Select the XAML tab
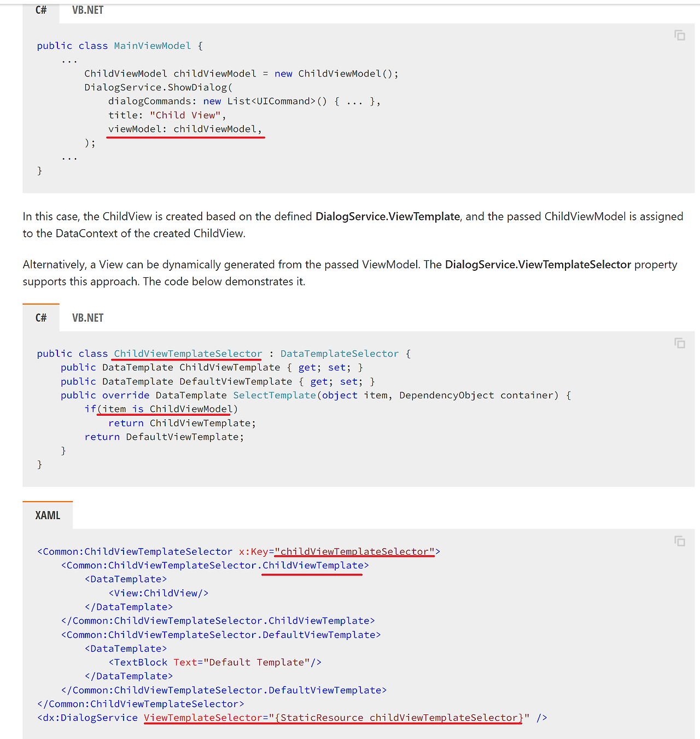This screenshot has width=700, height=739. tap(48, 515)
